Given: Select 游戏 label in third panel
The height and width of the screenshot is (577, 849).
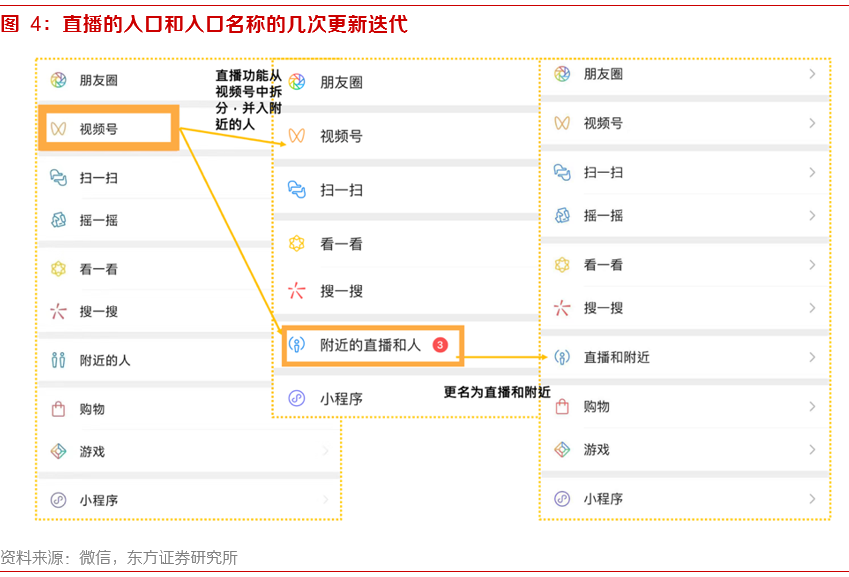Looking at the screenshot, I should [597, 449].
